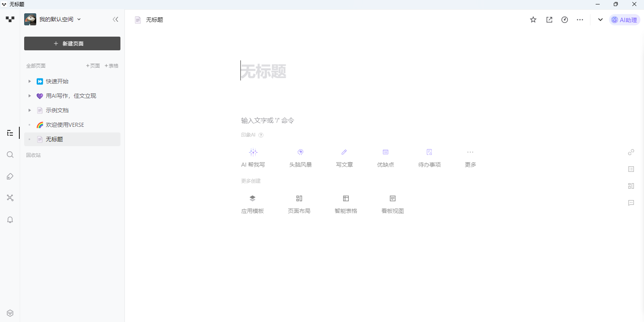This screenshot has height=322, width=644.
Task: Open the search icon in the left sidebar
Action: (10, 155)
